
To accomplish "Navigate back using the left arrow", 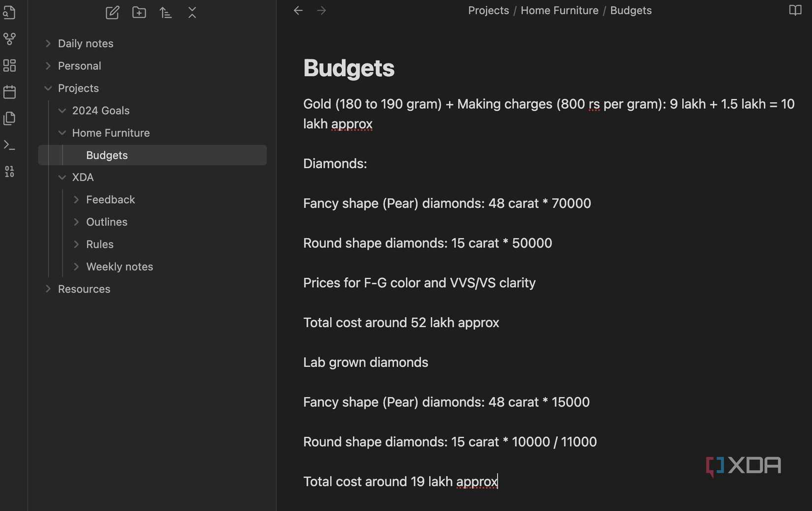I will point(298,10).
